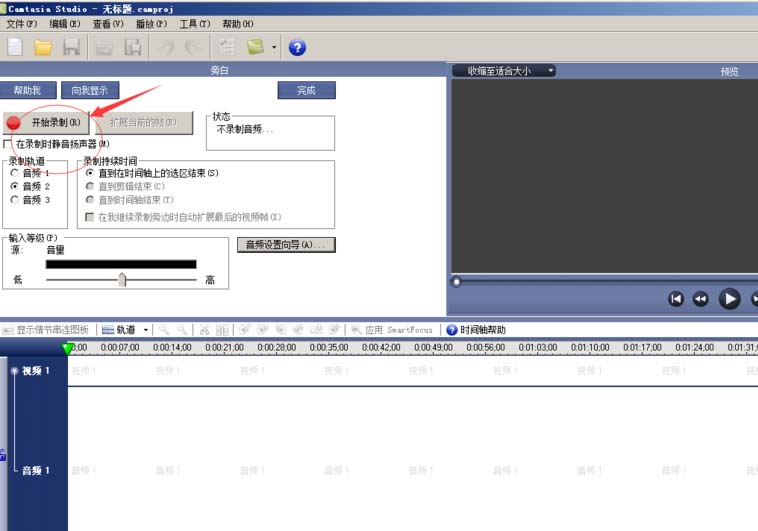Click the Save project floppy icon
The image size is (758, 531).
[x=72, y=47]
